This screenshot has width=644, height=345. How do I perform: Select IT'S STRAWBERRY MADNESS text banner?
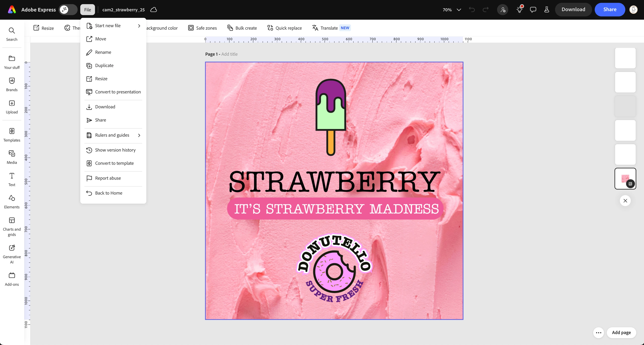(335, 209)
